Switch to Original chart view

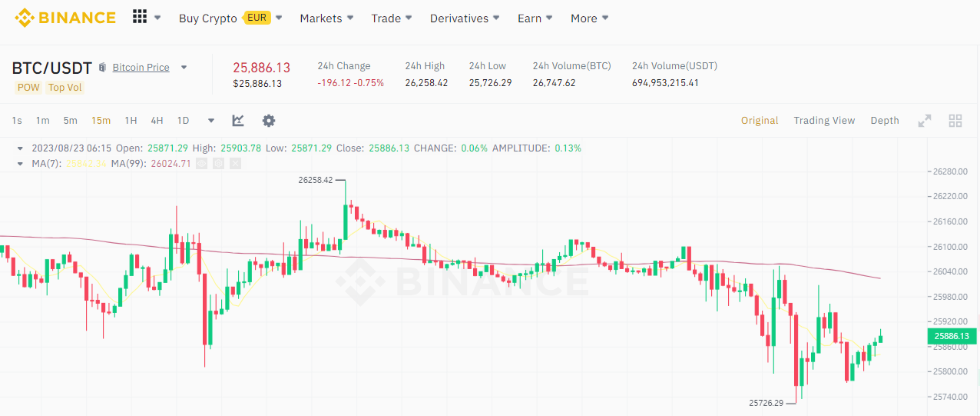tap(760, 121)
